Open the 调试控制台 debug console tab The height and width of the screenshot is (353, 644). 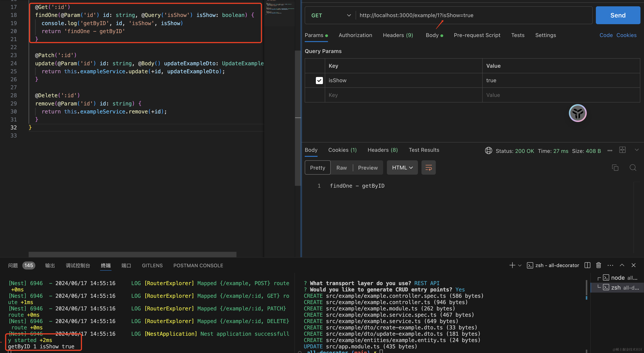pyautogui.click(x=78, y=265)
